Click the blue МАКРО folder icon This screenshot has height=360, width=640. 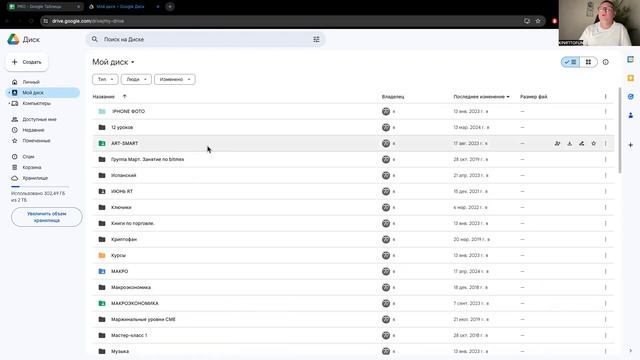(x=102, y=271)
